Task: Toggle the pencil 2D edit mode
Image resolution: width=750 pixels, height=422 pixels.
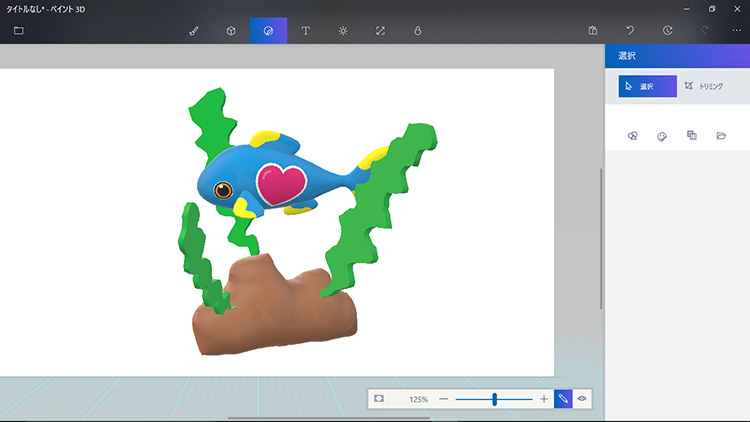Action: pos(563,399)
